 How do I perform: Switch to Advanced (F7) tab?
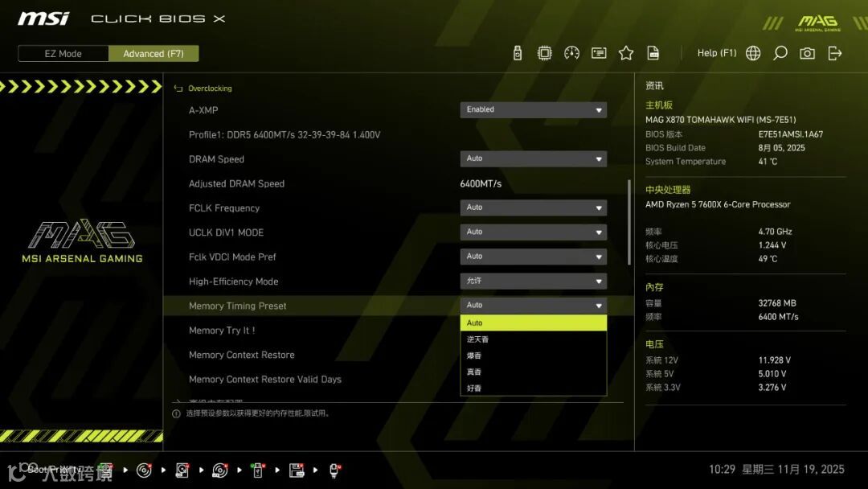[154, 54]
